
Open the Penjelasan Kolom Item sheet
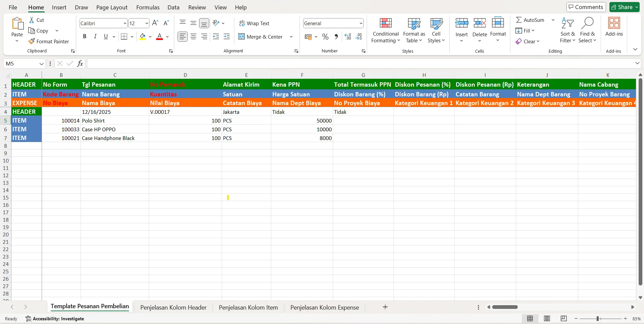coord(248,307)
